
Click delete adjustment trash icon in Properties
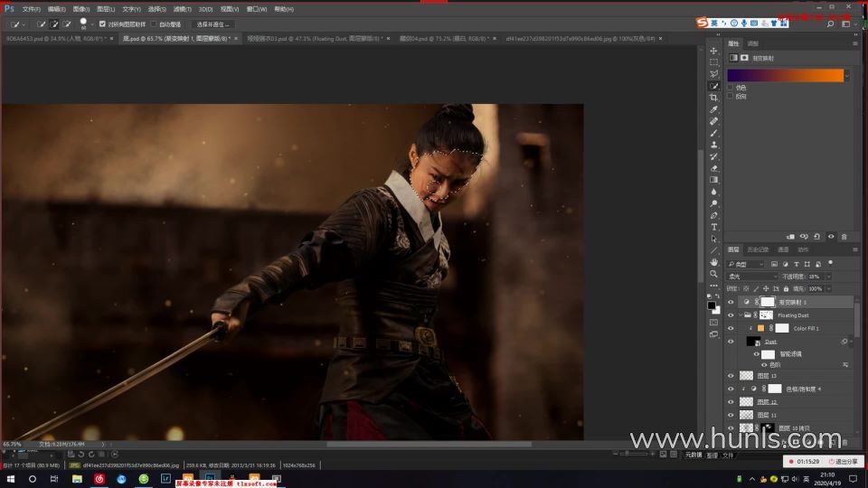(844, 237)
